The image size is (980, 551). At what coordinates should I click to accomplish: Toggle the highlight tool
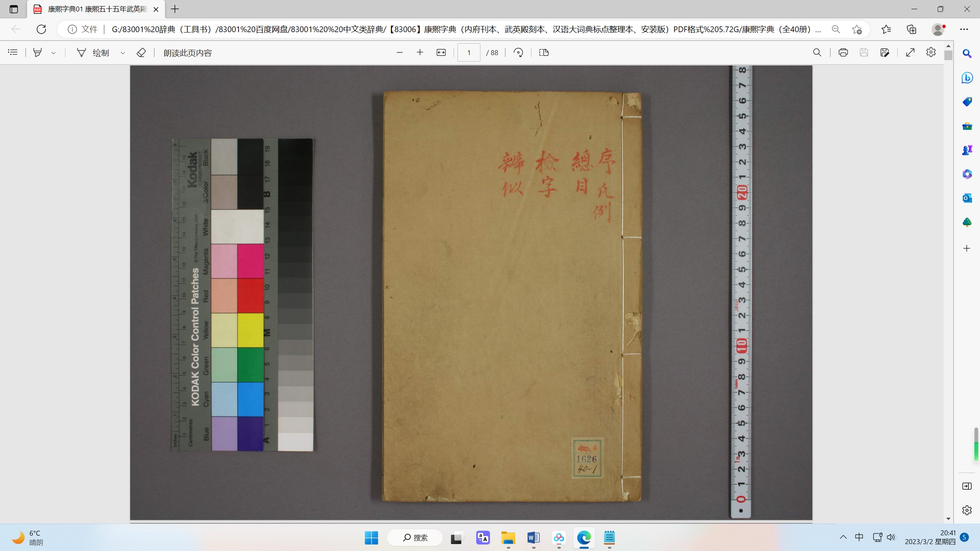point(38,52)
